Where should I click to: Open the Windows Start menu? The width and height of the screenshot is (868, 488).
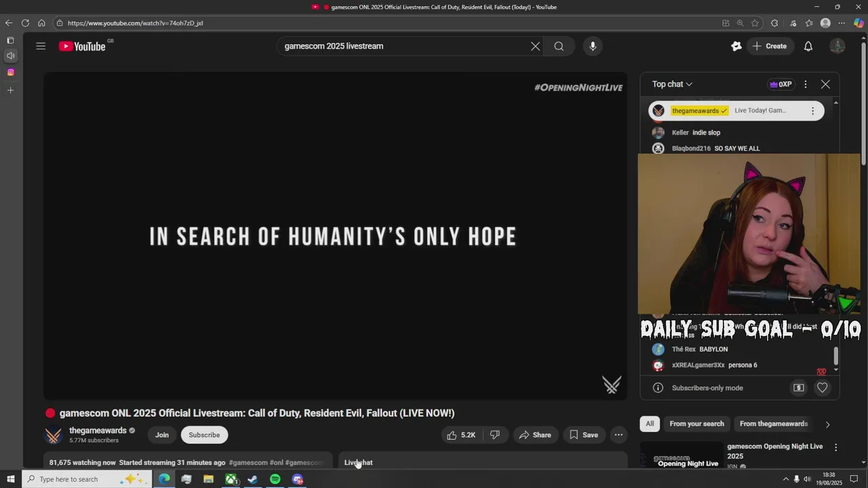point(10,479)
